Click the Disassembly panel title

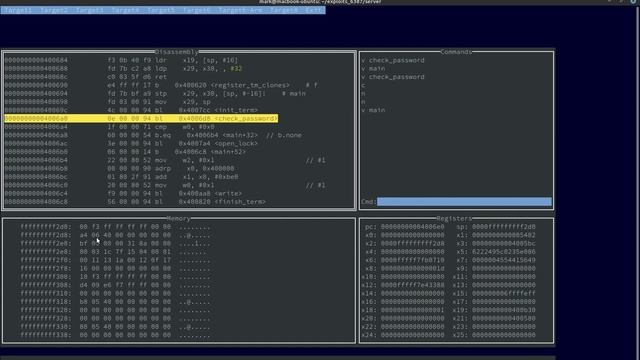[177, 52]
